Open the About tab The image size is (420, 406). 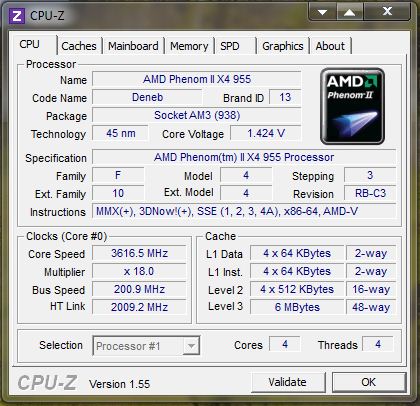tap(330, 46)
